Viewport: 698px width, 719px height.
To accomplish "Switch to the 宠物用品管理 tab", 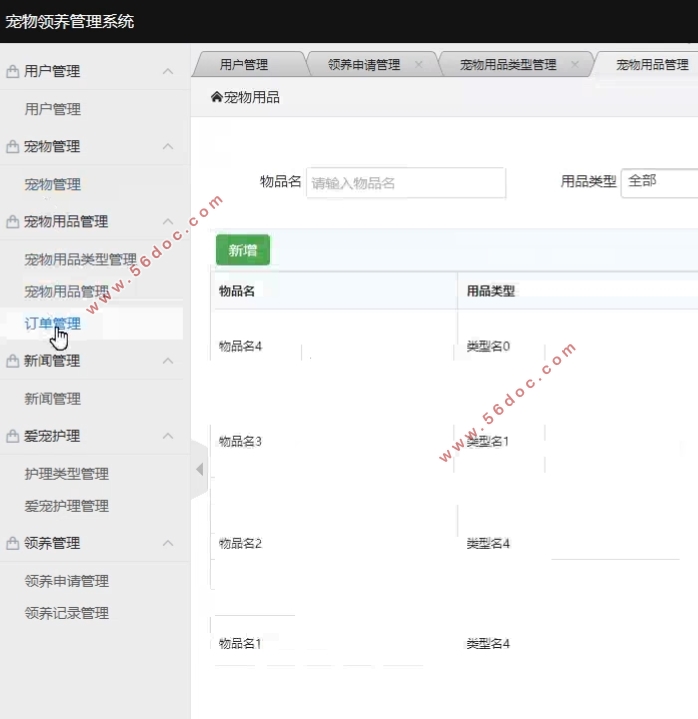I will (651, 65).
